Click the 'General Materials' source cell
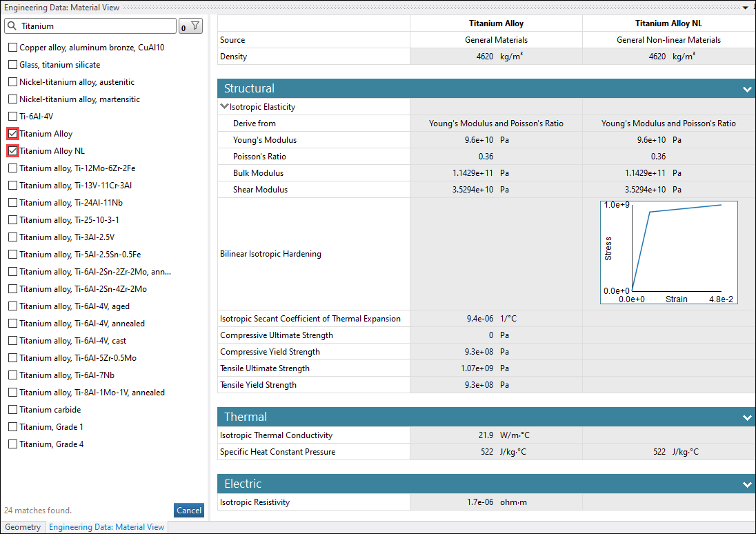Viewport: 756px width, 534px height. [x=496, y=40]
